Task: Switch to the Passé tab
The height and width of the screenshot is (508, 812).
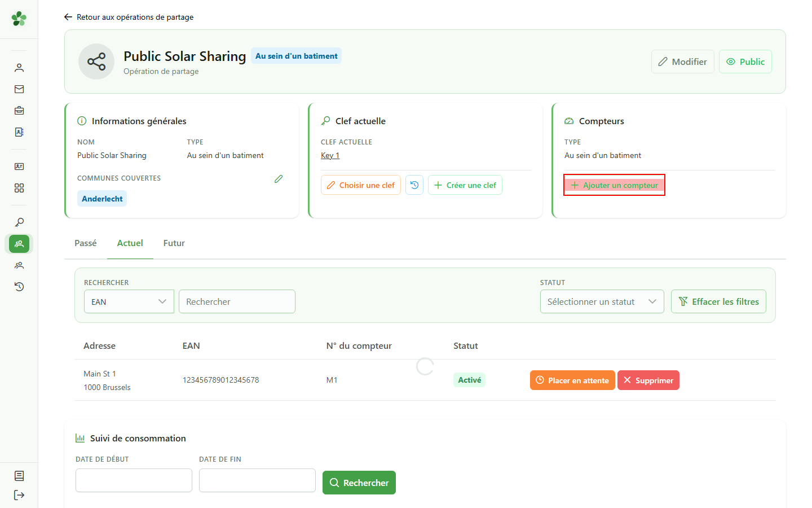Action: click(x=86, y=243)
